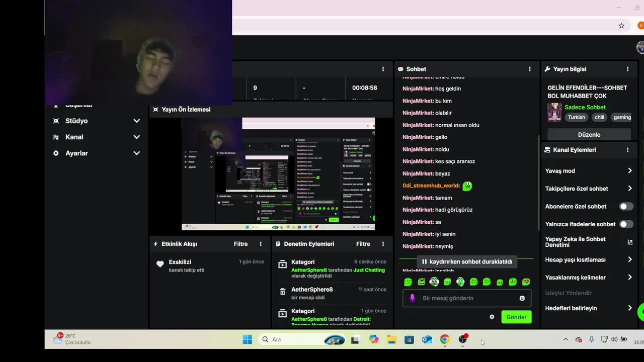644x362 pixels.
Task: Open Filtre in Etkinlik Akışı panel
Action: point(240,244)
